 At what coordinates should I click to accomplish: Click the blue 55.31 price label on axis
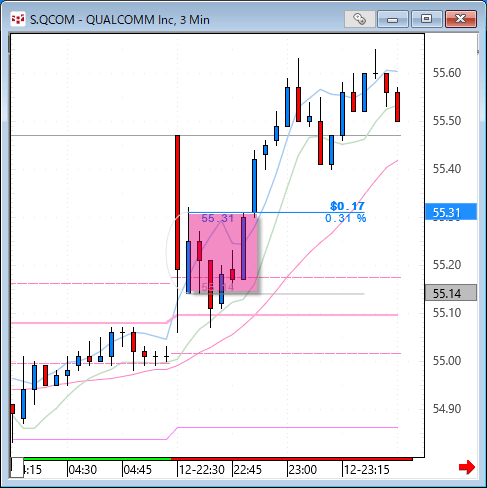click(x=451, y=212)
